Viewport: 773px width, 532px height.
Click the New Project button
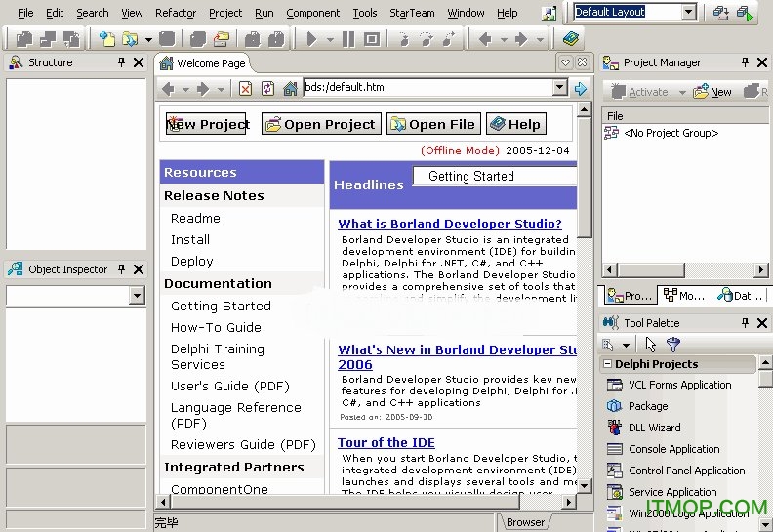206,124
